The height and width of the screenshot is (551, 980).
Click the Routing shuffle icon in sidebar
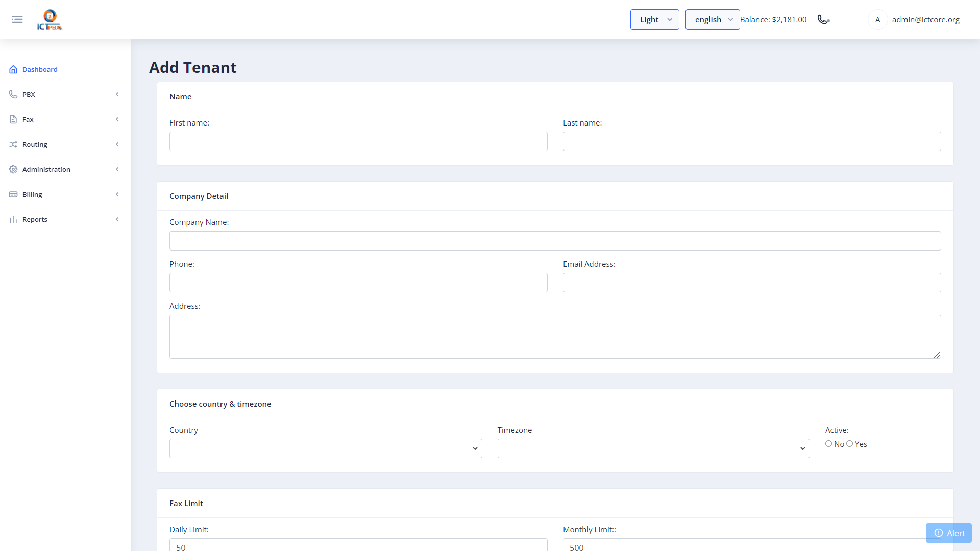pyautogui.click(x=13, y=144)
